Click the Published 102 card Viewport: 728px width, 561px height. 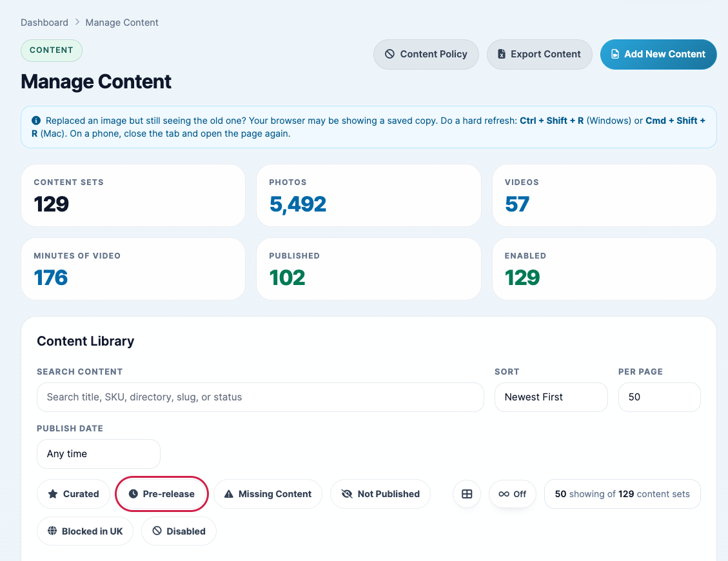coord(369,269)
